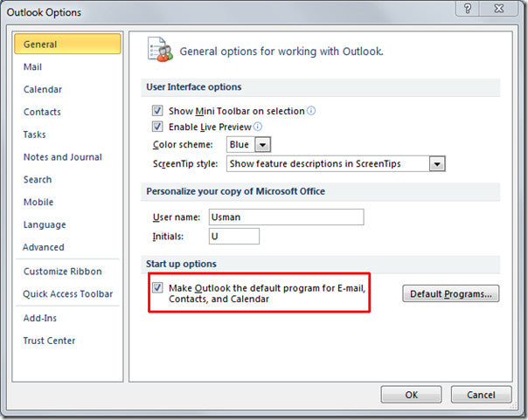
Task: Click the info icon next to Live Preview
Action: [257, 127]
